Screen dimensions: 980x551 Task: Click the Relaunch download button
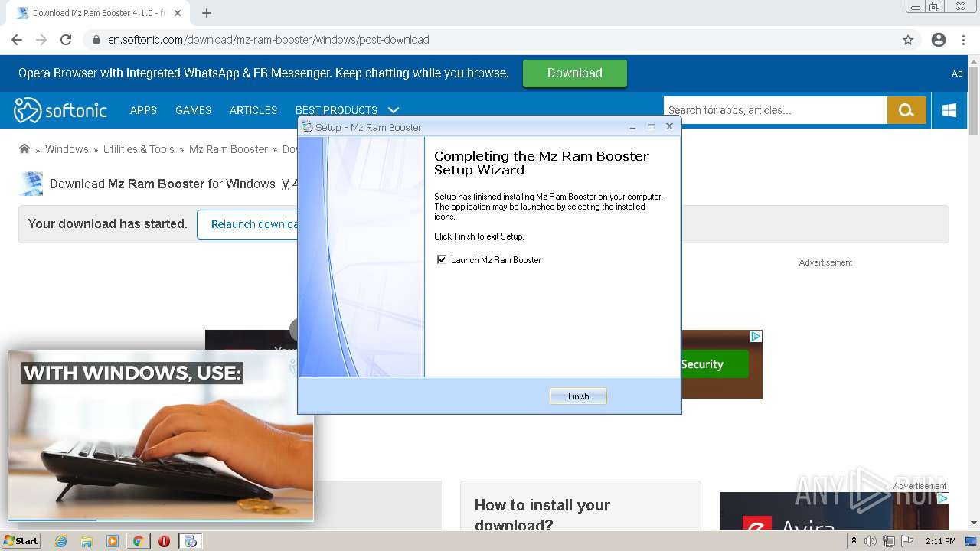pyautogui.click(x=248, y=224)
